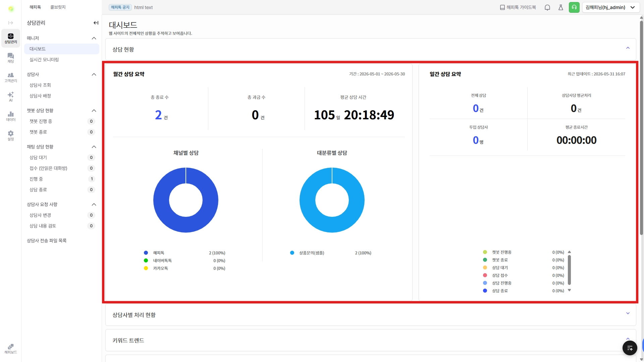Open 상담사 배정 menu item
This screenshot has height=362, width=644.
point(62,96)
